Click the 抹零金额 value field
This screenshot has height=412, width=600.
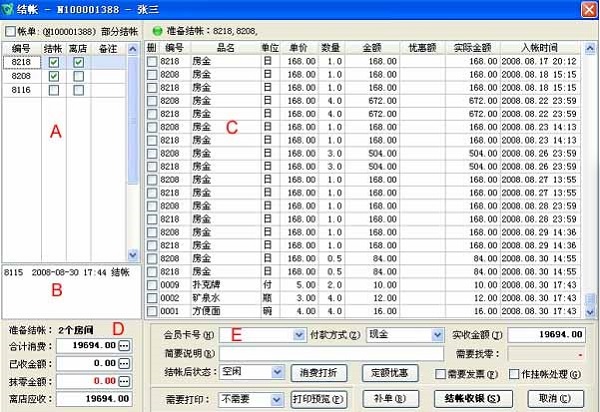87,381
